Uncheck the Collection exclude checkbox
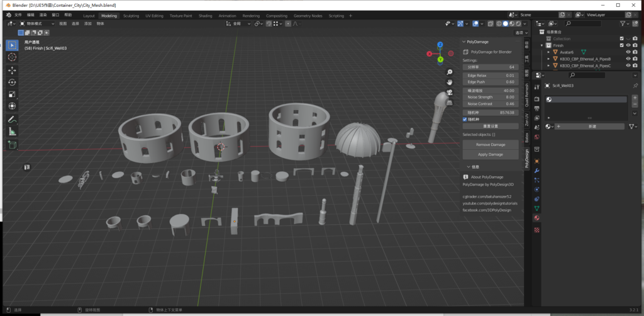This screenshot has height=316, width=644. pyautogui.click(x=622, y=38)
